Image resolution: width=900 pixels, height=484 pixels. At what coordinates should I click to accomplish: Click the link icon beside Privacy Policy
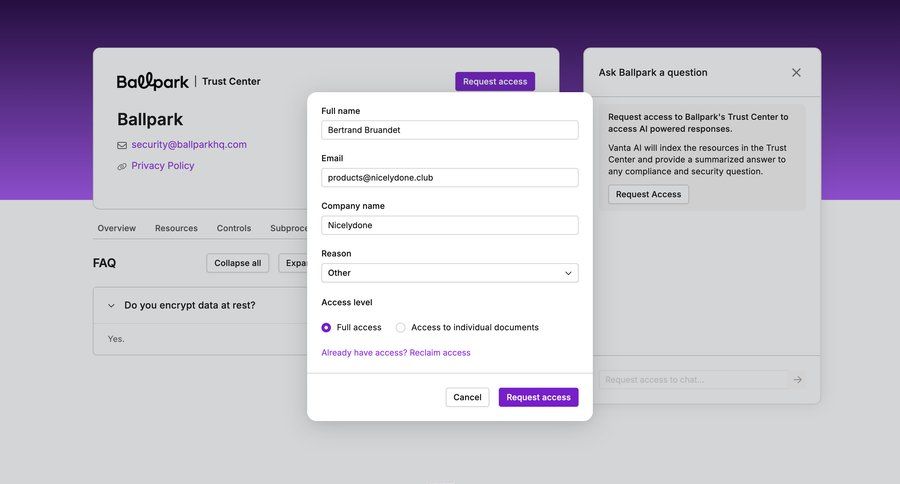[x=122, y=167]
